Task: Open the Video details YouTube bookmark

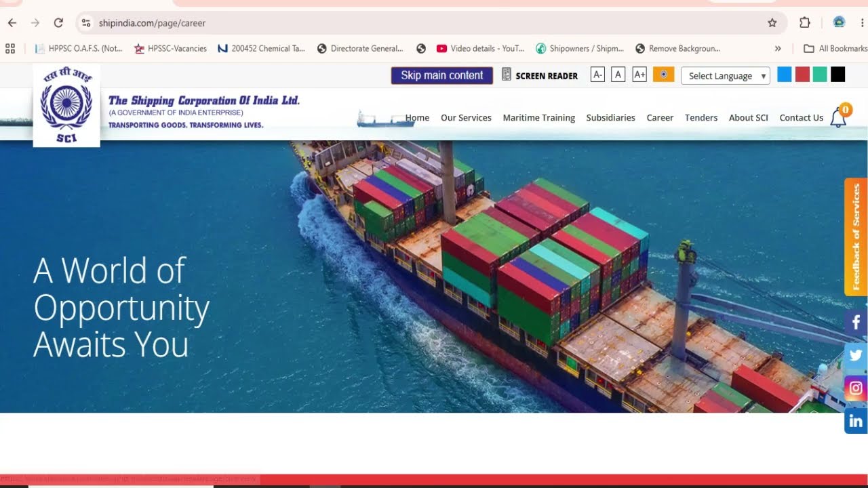Action: click(481, 48)
